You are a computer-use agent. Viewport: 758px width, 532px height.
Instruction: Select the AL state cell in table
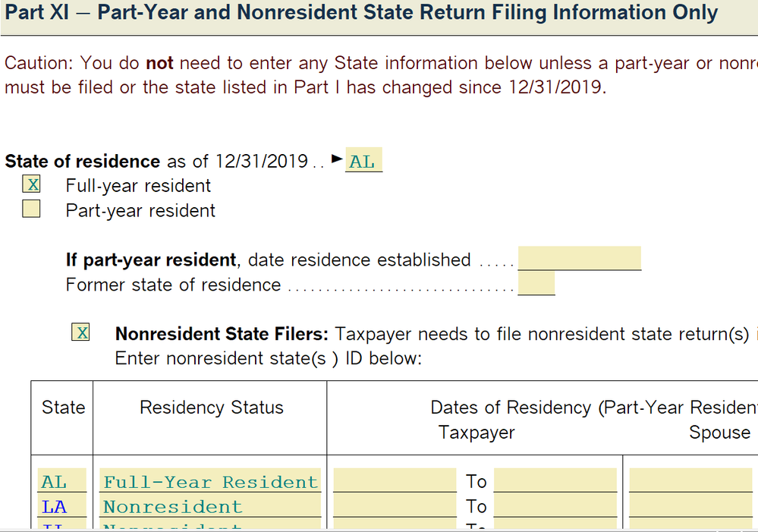[61, 481]
